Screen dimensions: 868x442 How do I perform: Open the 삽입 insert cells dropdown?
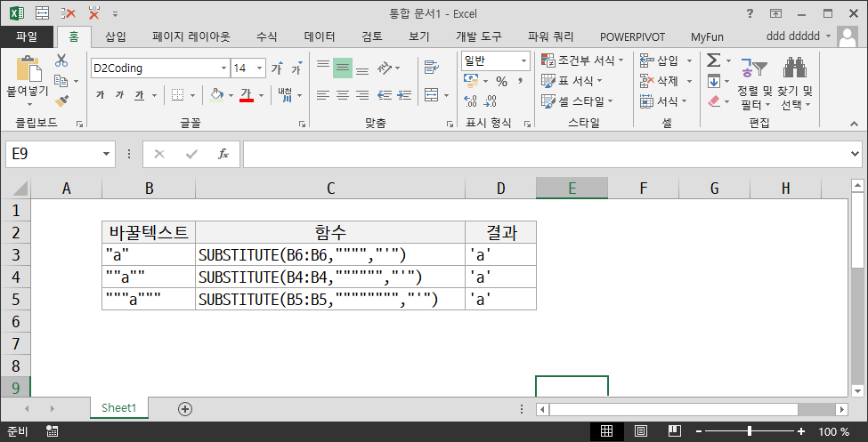[x=689, y=60]
